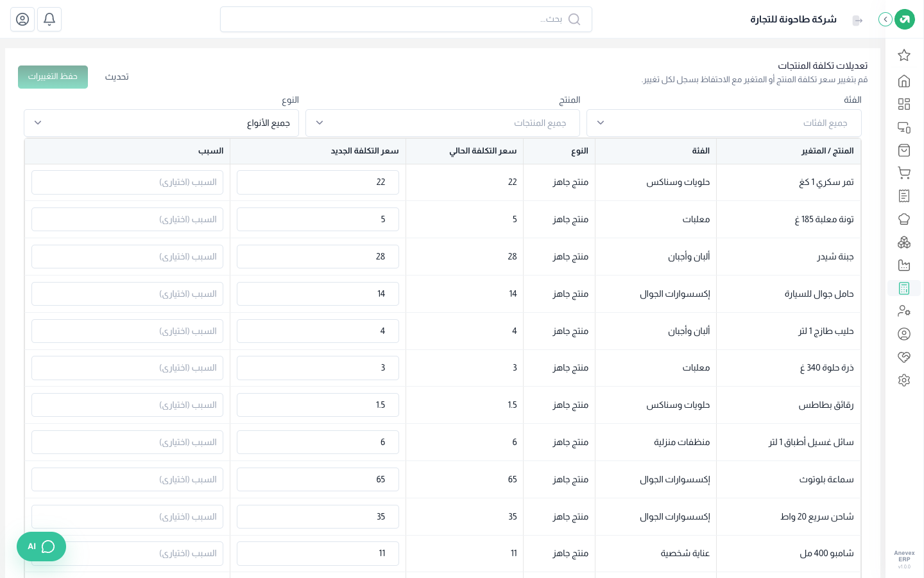Open the stacked cubes inventory icon
Viewport: 924px width, 578px height.
click(x=904, y=242)
